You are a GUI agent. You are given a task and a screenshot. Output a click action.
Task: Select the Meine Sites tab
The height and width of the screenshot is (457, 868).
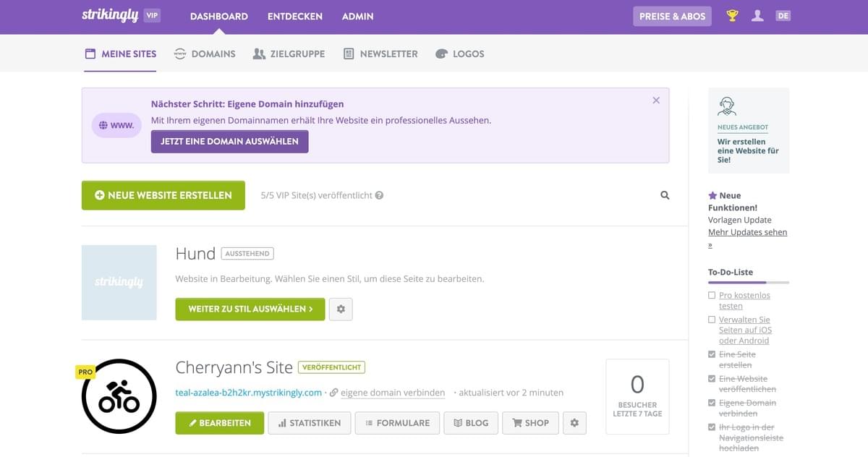coord(120,54)
